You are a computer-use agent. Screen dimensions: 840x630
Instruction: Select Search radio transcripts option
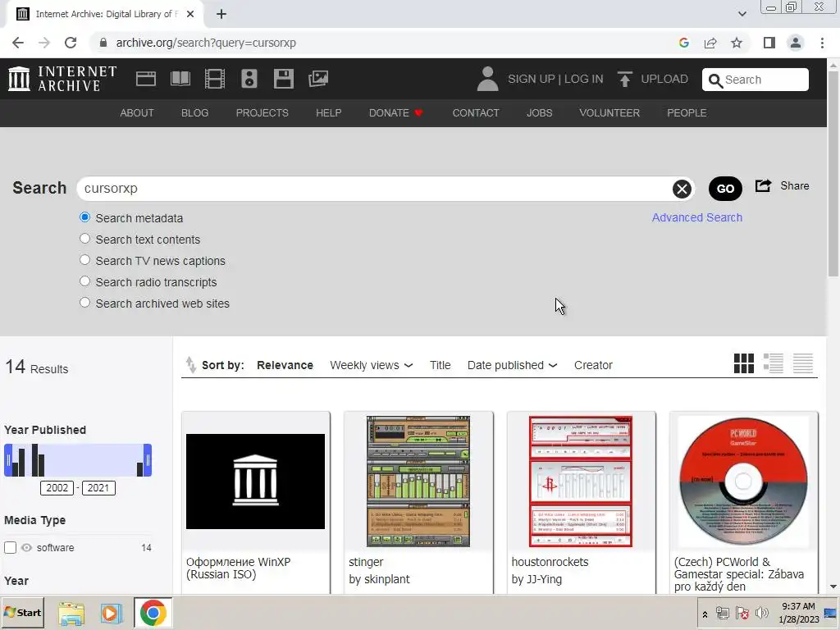click(x=84, y=281)
